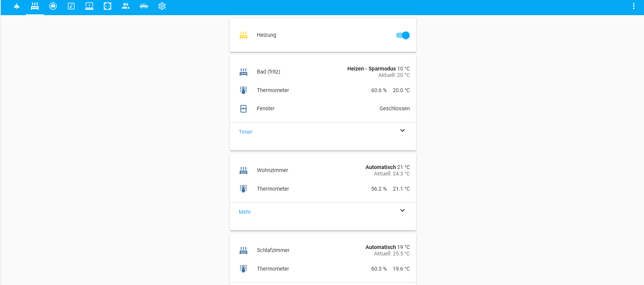Open the home theater tab icon
Screen dimensions: 644x285
(89, 6)
